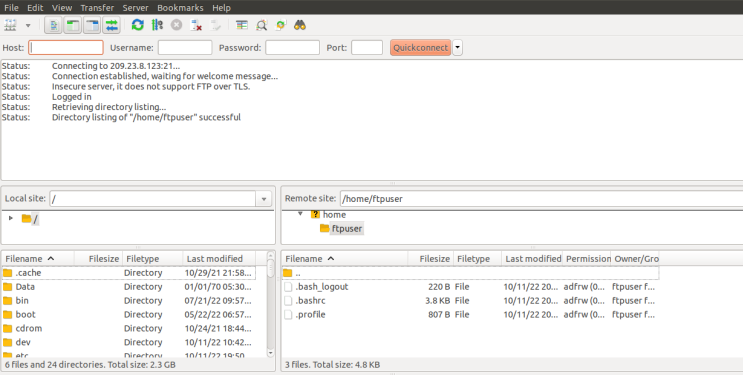
Task: Focus the Username input field
Action: 185,47
